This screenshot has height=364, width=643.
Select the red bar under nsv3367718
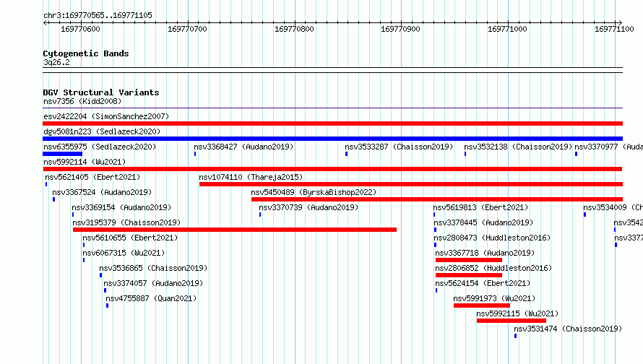click(x=469, y=260)
